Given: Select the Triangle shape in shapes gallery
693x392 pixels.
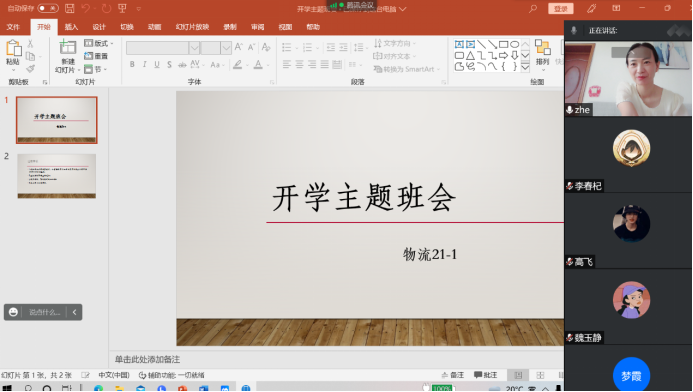Looking at the screenshot, I should click(x=470, y=56).
